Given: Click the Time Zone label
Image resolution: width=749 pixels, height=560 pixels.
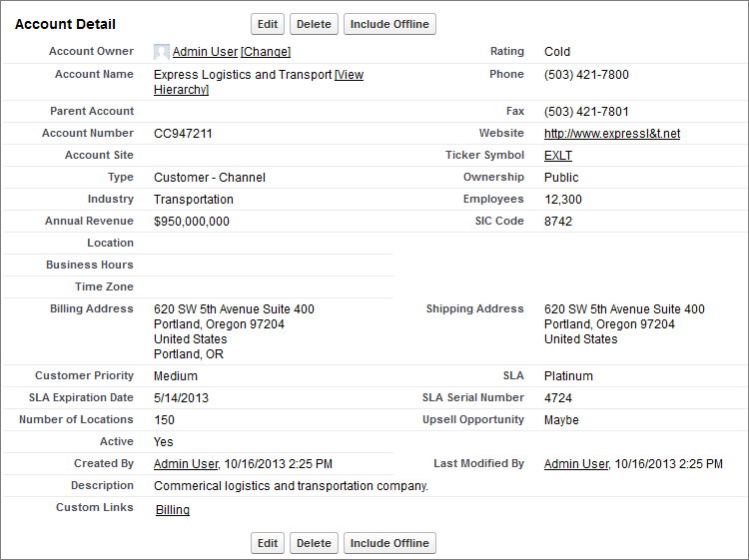Looking at the screenshot, I should click(x=104, y=286).
